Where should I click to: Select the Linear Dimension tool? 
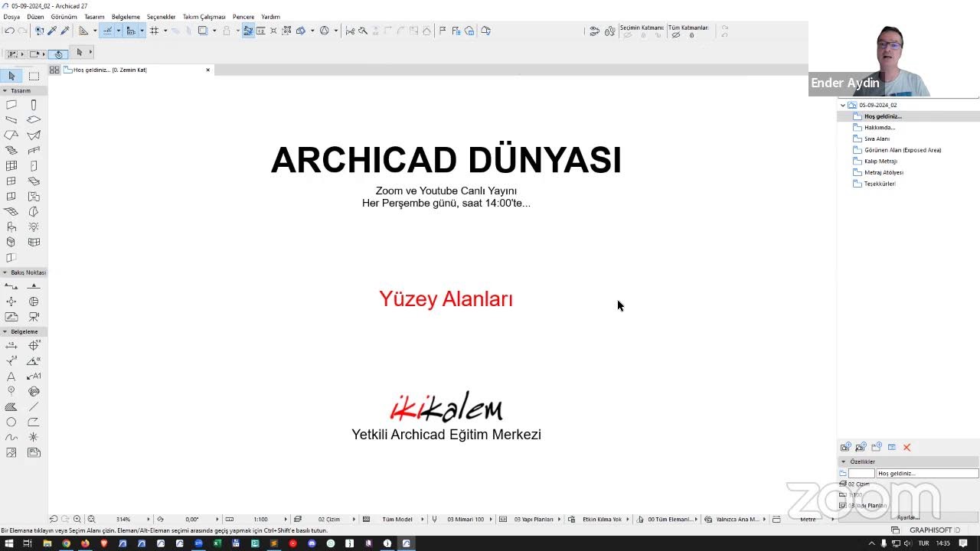(11, 346)
